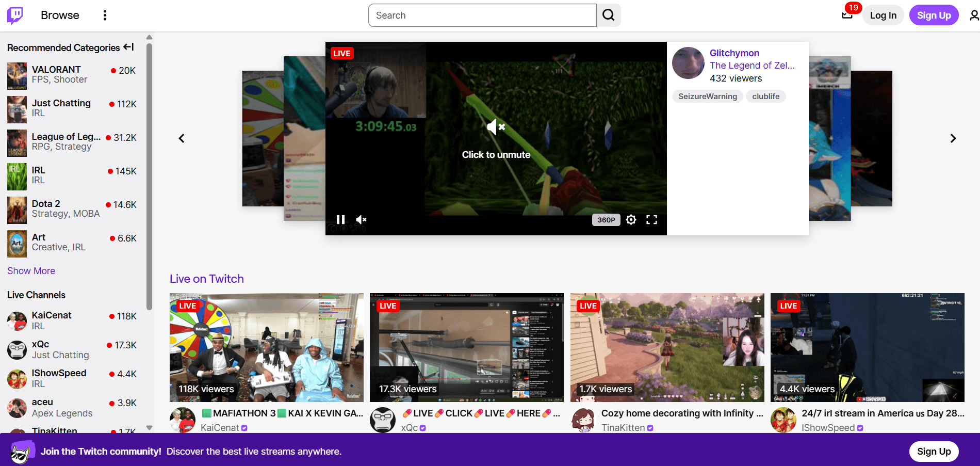The width and height of the screenshot is (980, 466).
Task: Open the Browse menu
Action: pyautogui.click(x=60, y=15)
